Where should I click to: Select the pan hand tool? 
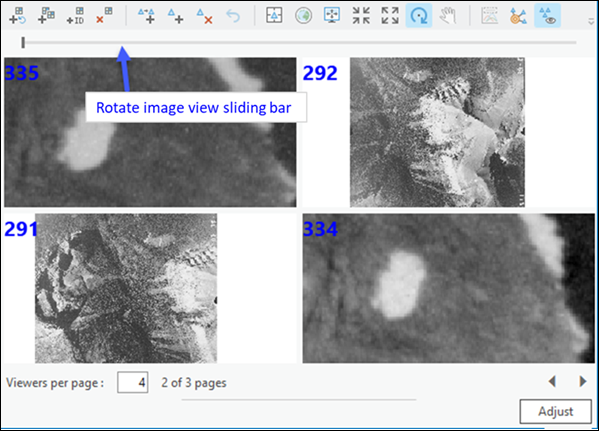click(448, 16)
